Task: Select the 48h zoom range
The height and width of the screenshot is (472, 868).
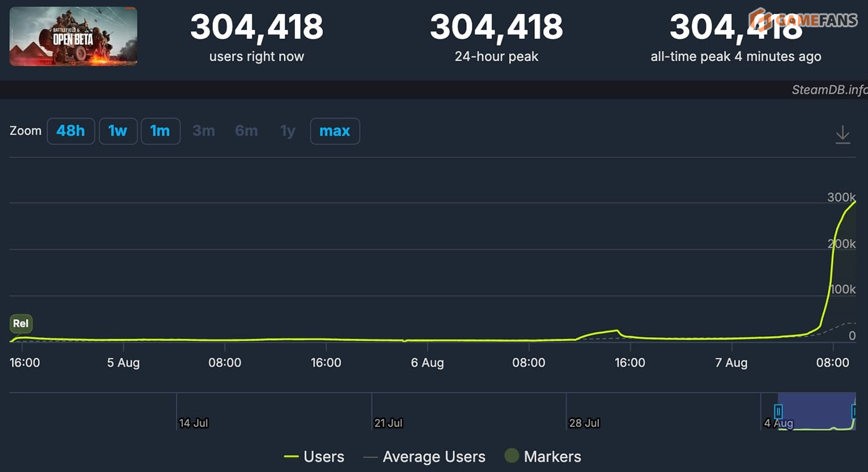Action: tap(71, 131)
